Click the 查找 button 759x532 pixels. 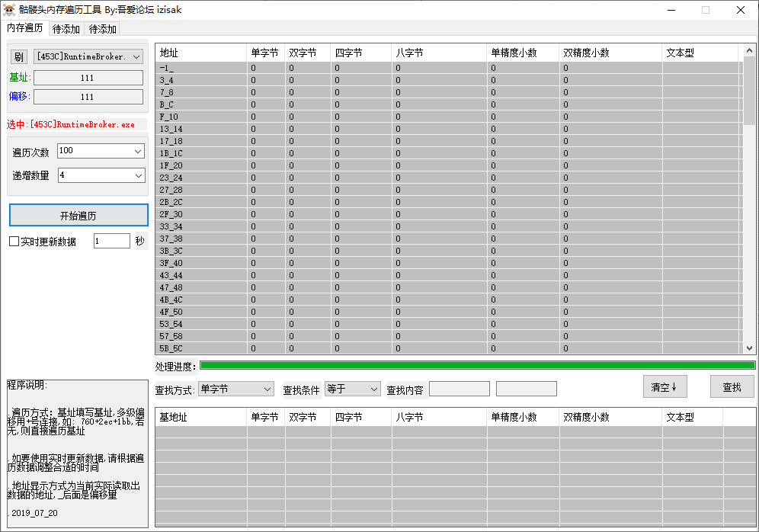click(x=732, y=386)
